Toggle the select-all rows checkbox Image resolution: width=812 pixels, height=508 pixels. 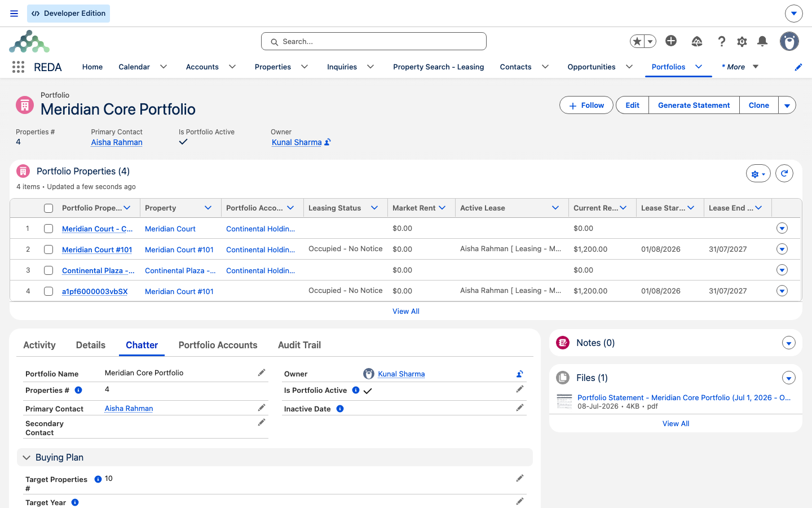point(48,208)
